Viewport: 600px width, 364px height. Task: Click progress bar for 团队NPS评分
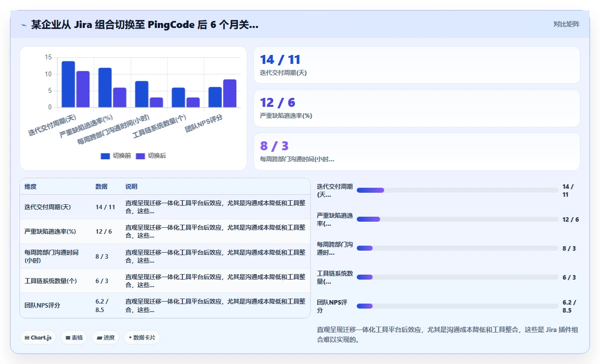click(x=458, y=306)
